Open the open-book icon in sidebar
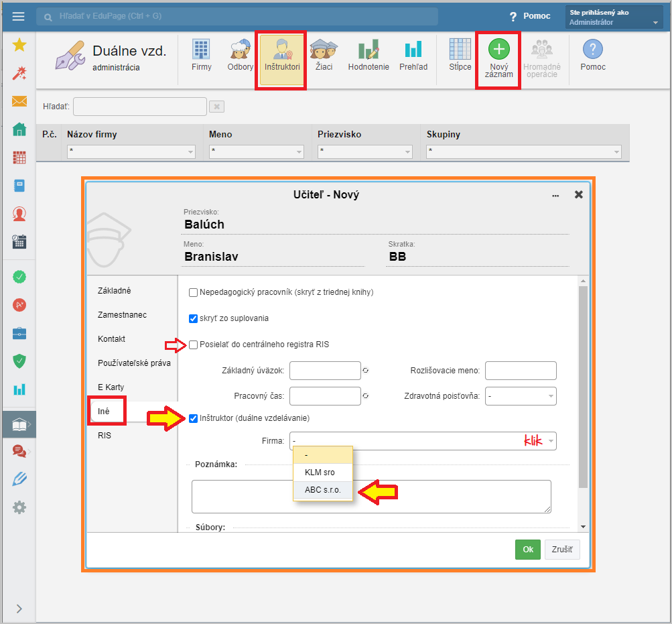 pyautogui.click(x=19, y=424)
